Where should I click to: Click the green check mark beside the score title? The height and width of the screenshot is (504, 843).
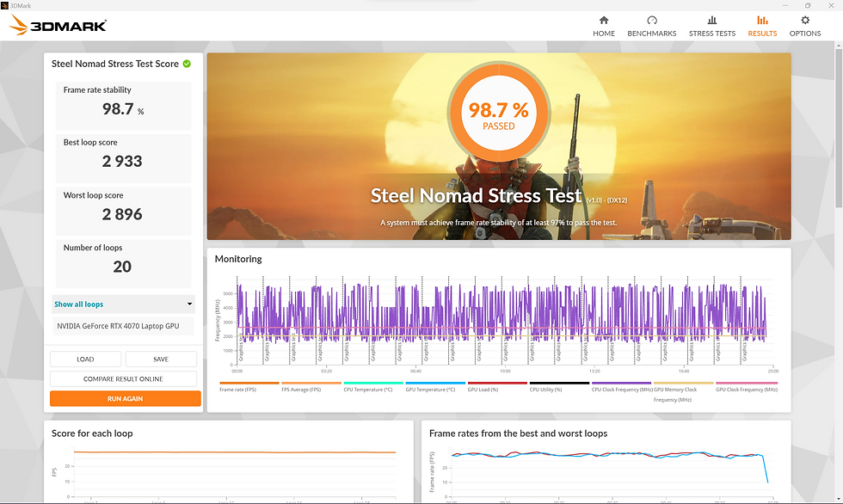[188, 64]
